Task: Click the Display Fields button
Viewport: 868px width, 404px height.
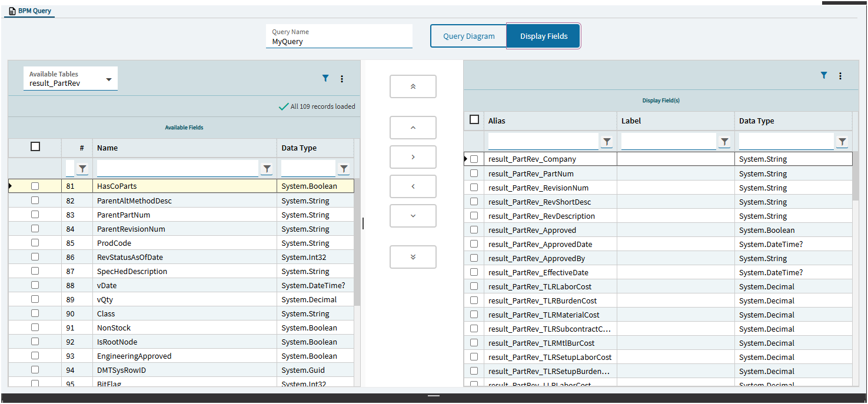Action: point(543,36)
